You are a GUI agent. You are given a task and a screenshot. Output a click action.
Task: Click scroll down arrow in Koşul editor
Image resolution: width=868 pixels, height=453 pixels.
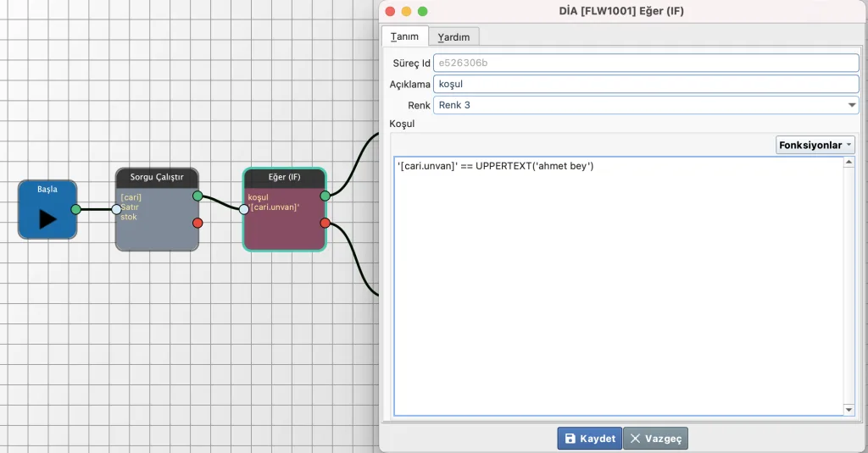click(x=849, y=409)
